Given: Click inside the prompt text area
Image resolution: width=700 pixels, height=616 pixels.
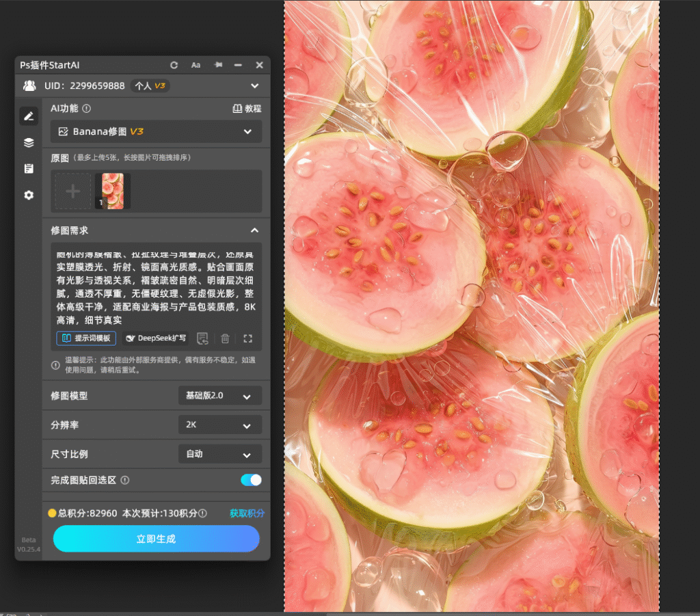Looking at the screenshot, I should [156, 287].
